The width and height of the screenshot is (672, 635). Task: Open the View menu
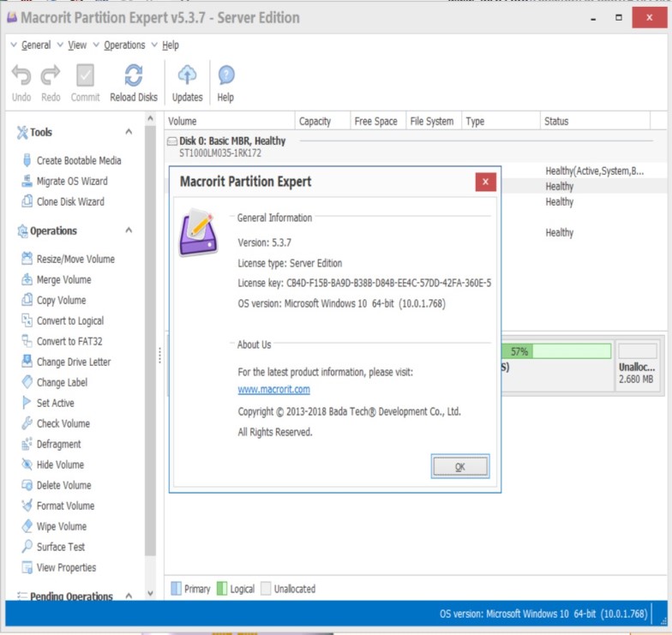tap(77, 45)
